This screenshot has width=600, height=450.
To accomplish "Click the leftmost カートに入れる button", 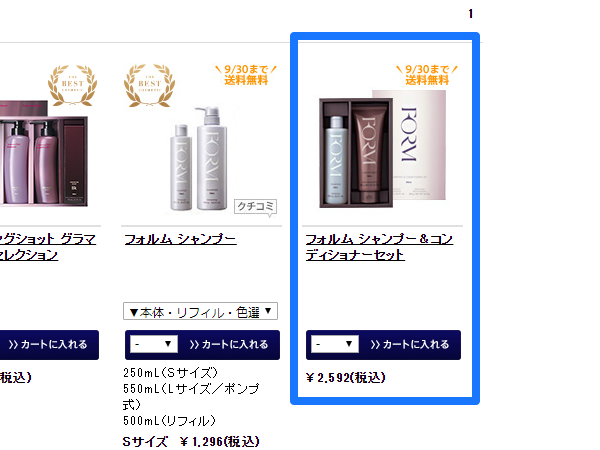I will click(x=49, y=345).
